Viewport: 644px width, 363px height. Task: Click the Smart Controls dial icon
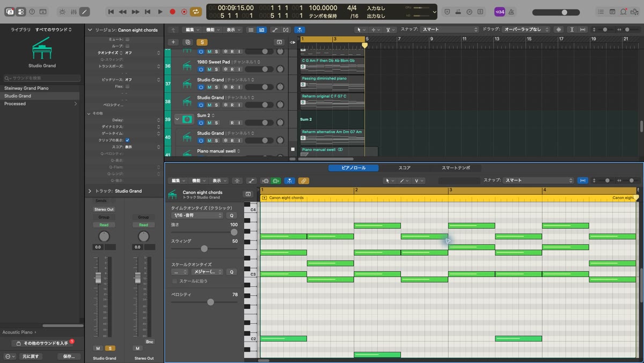coord(62,11)
